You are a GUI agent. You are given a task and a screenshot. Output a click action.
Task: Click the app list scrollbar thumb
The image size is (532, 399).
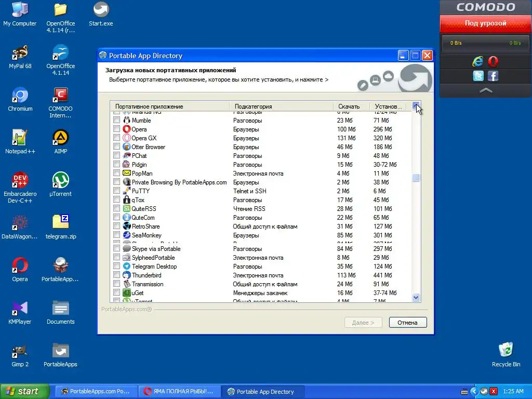tap(416, 178)
